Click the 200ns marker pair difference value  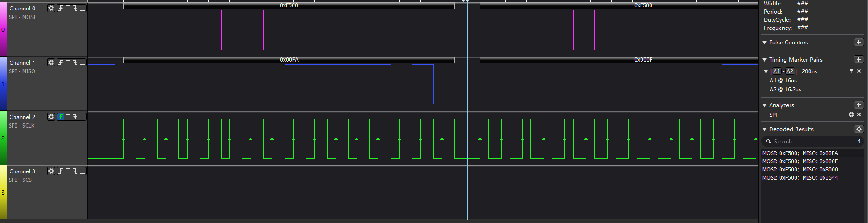point(810,71)
